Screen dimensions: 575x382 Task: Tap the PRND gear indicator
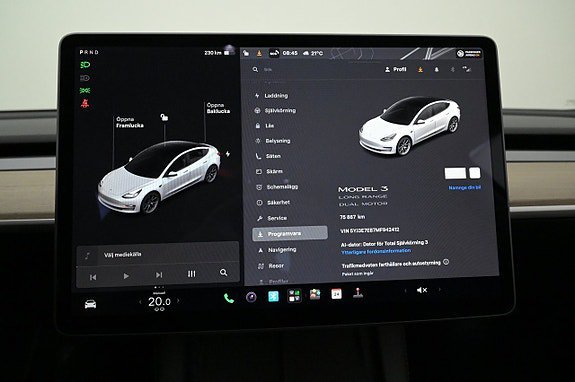point(89,52)
